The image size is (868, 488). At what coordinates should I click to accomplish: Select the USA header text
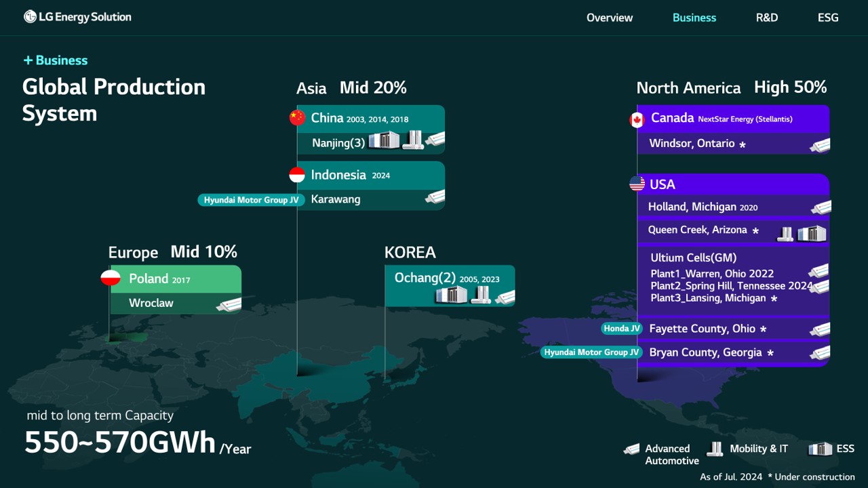point(663,184)
